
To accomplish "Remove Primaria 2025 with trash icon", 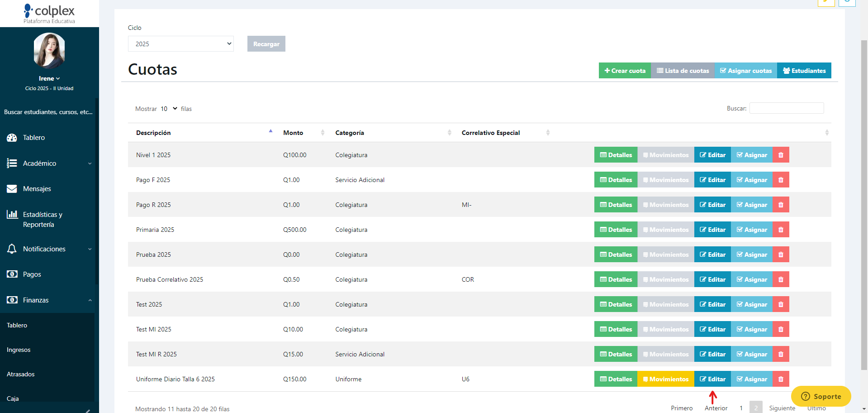I will 781,230.
